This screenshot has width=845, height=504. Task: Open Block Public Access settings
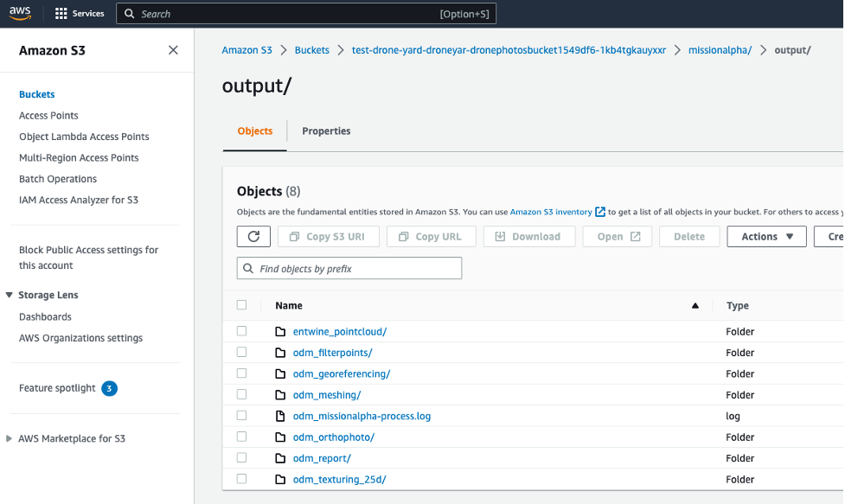pyautogui.click(x=88, y=258)
